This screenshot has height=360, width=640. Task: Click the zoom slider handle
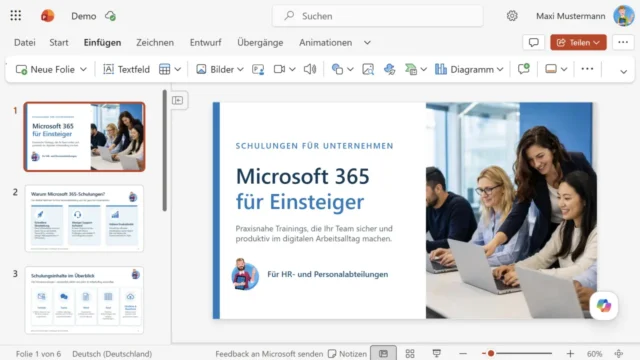click(491, 353)
